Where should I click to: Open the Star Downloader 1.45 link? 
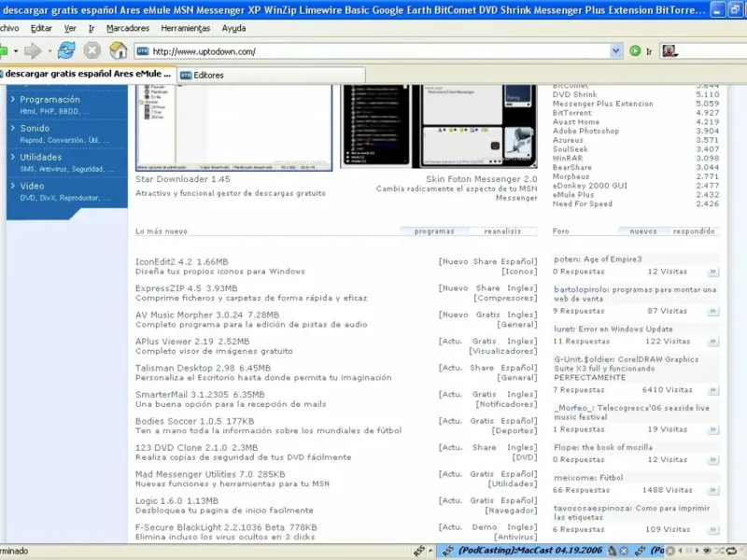pos(182,179)
